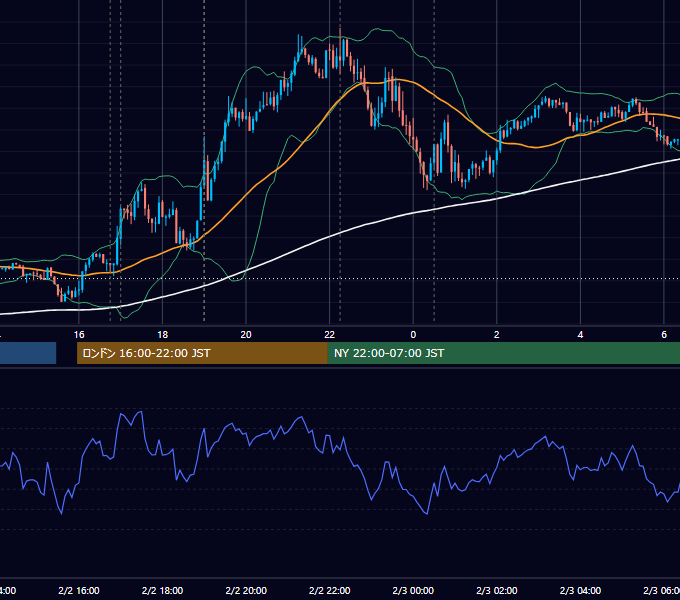Click the 2/2 20:00 date label

click(246, 590)
